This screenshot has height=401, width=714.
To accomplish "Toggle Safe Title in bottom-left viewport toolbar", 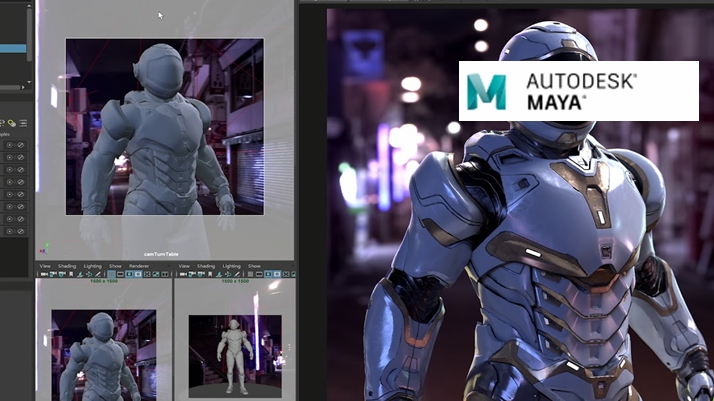I will pyautogui.click(x=165, y=274).
